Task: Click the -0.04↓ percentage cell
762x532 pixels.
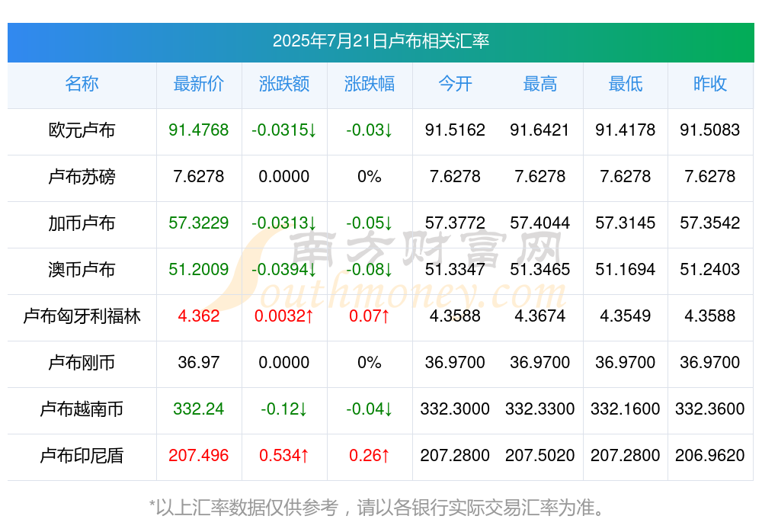Action: click(370, 409)
